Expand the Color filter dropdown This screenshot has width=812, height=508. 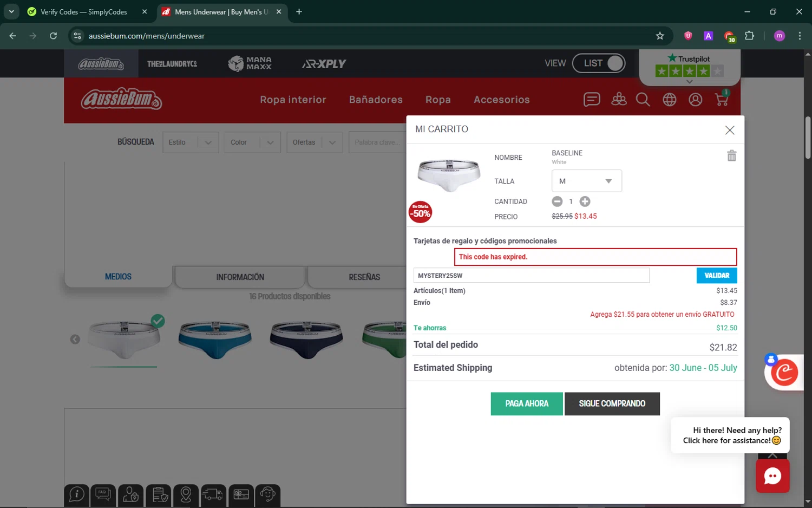253,142
